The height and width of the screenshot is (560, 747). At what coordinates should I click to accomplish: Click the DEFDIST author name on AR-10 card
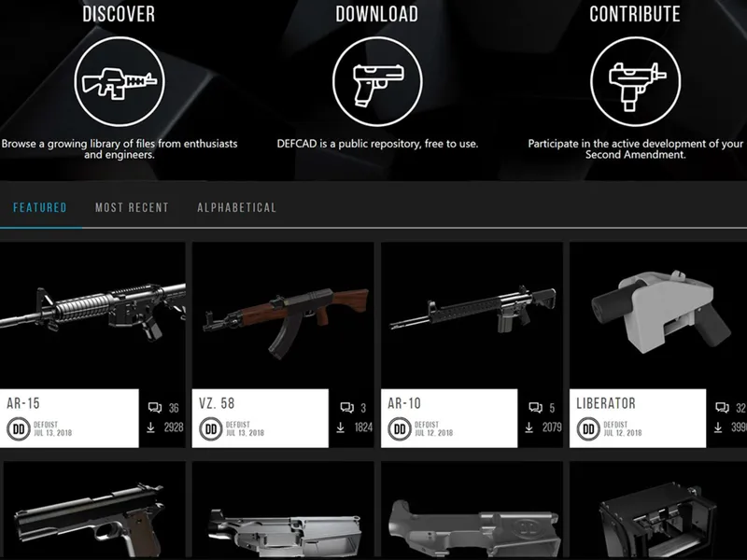coord(427,425)
